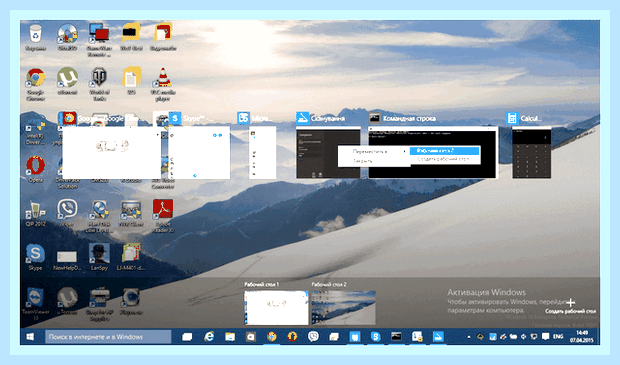Launch the Opera browser shortcut
This screenshot has height=365, width=620.
(x=36, y=169)
